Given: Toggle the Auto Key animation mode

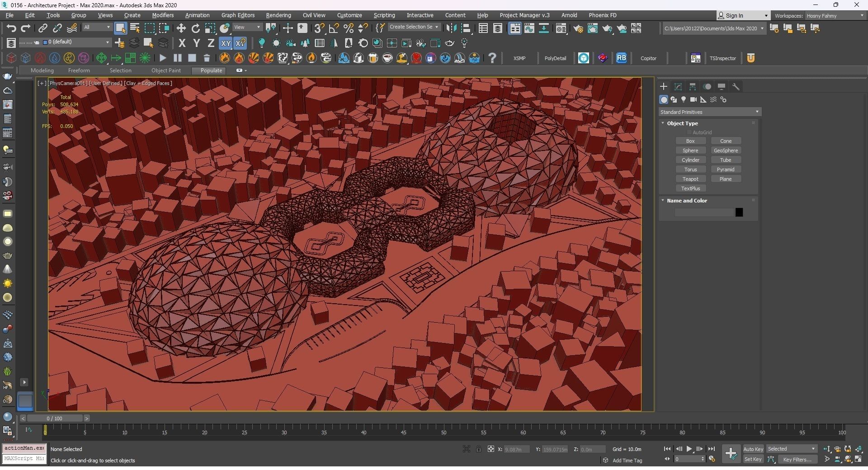Looking at the screenshot, I should coord(753,449).
